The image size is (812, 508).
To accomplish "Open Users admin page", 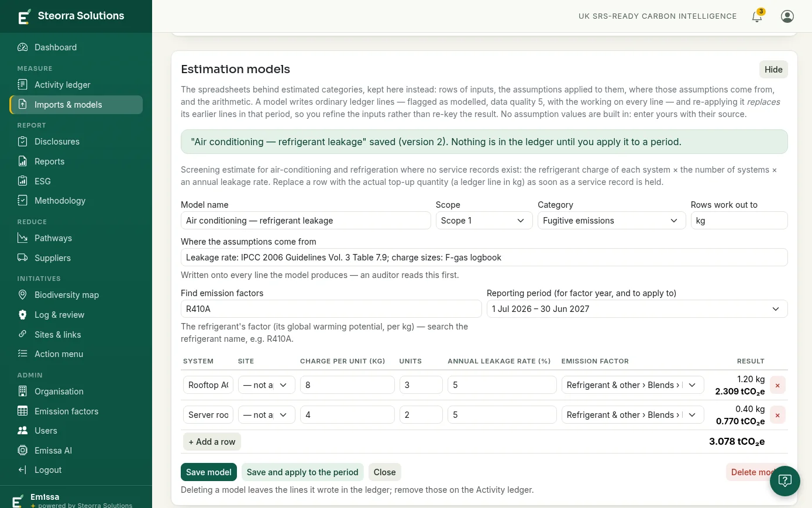I will (x=76, y=431).
